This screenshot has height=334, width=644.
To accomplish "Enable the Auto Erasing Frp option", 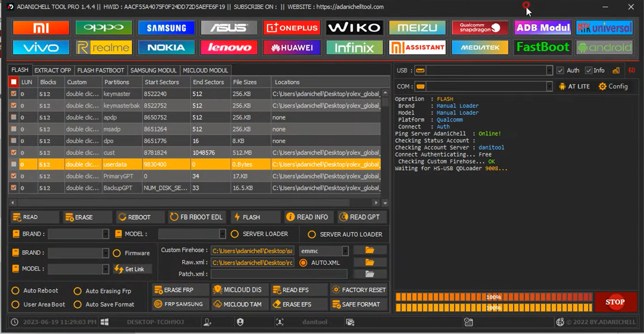I will pyautogui.click(x=77, y=291).
